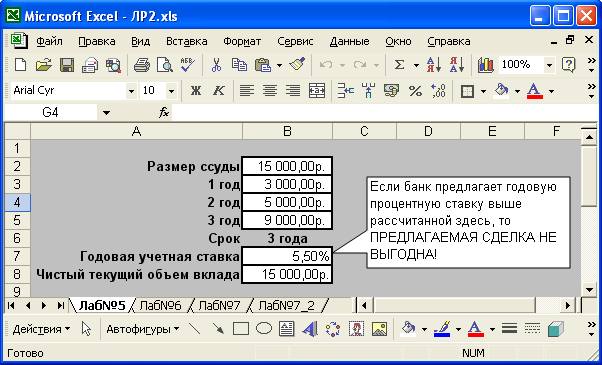Copy selection with the Copy icon

pyautogui.click(x=239, y=65)
